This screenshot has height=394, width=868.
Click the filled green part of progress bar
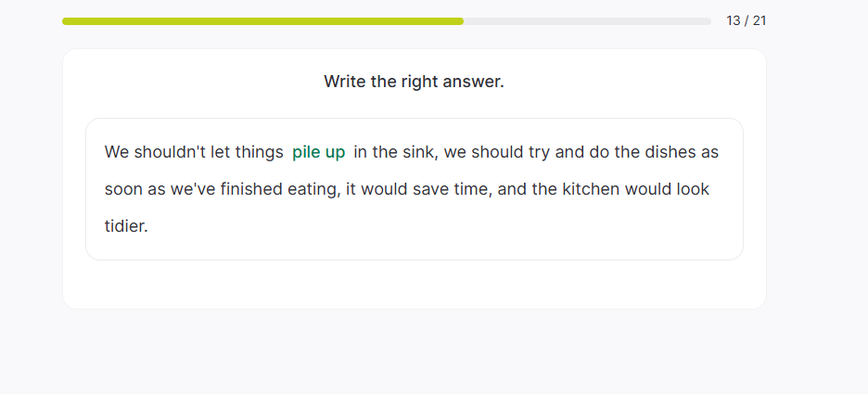[262, 21]
